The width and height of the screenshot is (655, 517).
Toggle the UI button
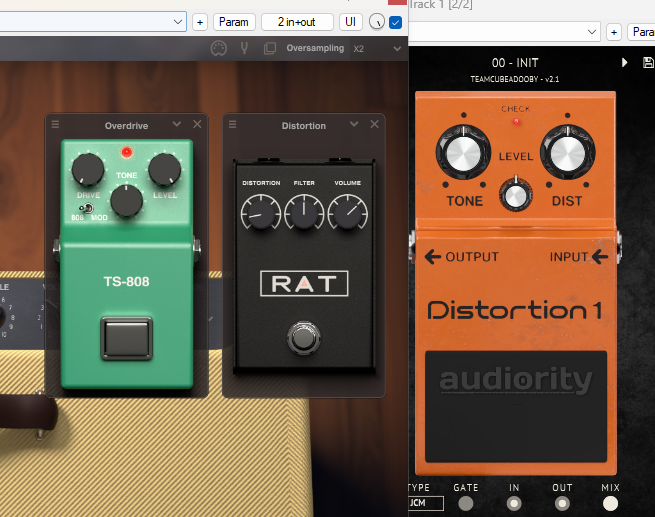350,22
